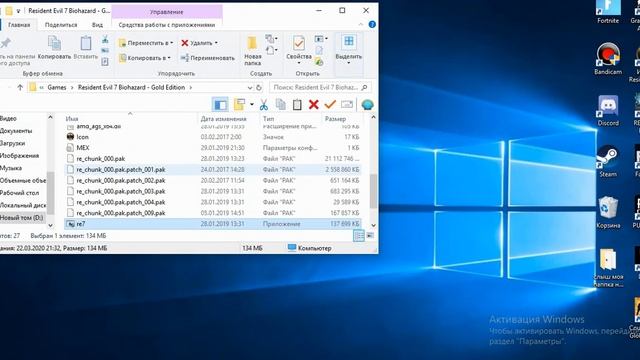Viewport: 640px width, 360px height.
Task: Click Переименовать (Rename) button
Action: [208, 58]
